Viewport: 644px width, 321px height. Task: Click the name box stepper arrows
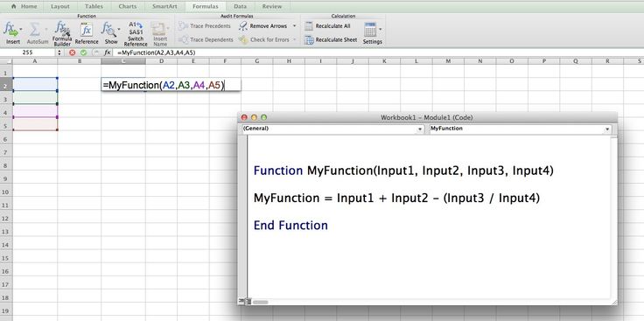tap(59, 52)
